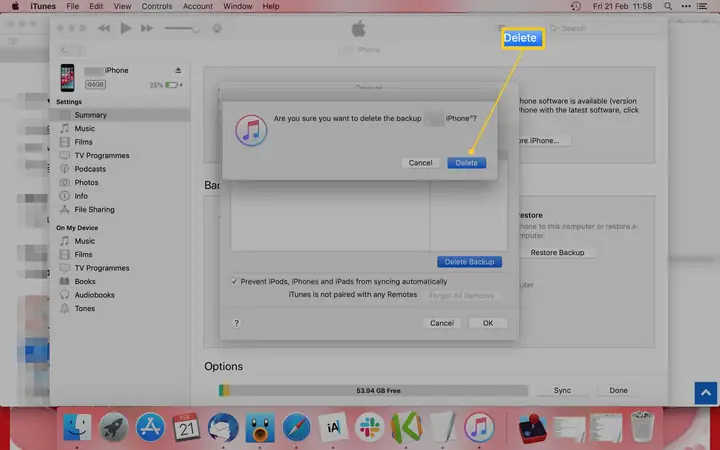Open the Controls menu
The image size is (720, 450).
[157, 6]
